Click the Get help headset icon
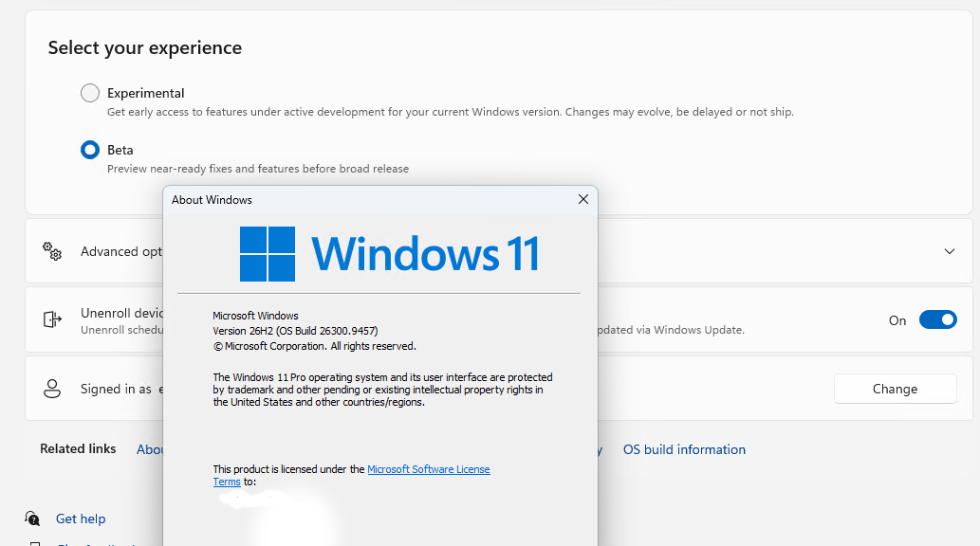This screenshot has width=980, height=546. tap(32, 518)
